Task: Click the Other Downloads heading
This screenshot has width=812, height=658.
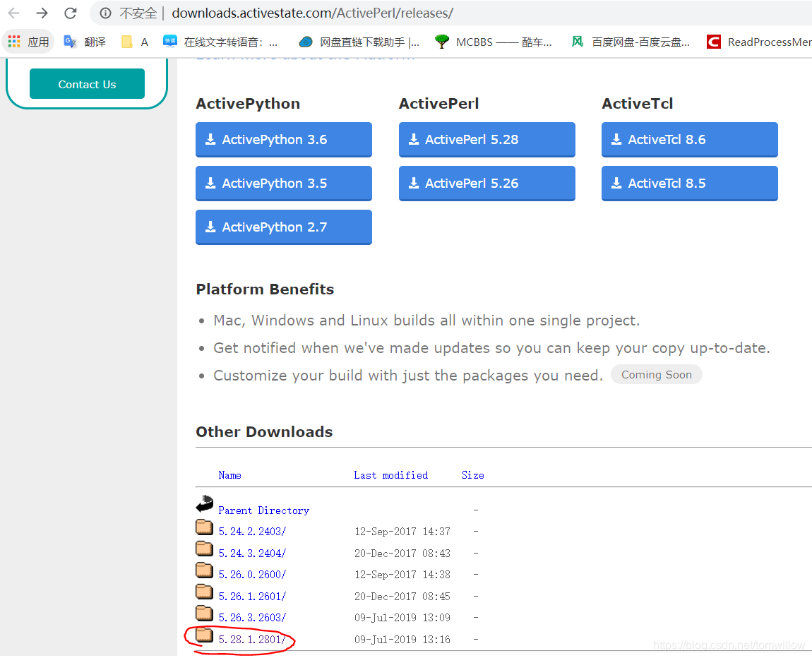Action: (x=264, y=432)
